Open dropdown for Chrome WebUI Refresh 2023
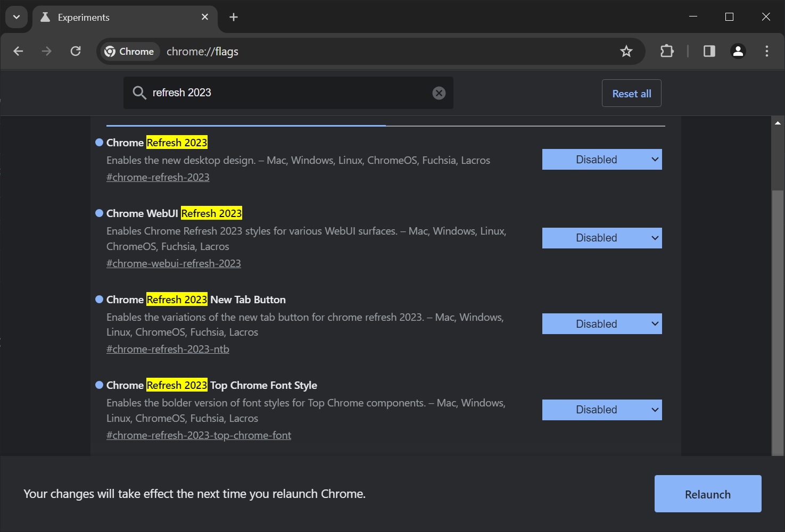This screenshot has width=785, height=532. tap(602, 238)
